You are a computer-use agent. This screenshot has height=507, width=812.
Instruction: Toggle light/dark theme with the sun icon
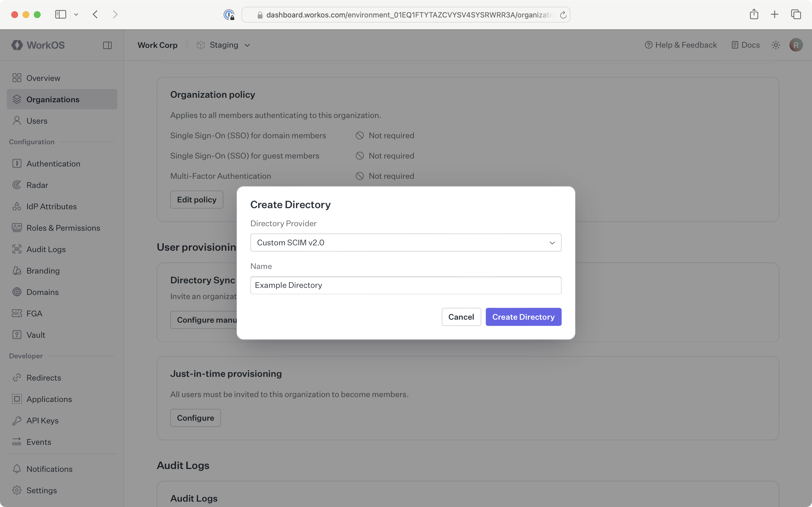click(776, 45)
